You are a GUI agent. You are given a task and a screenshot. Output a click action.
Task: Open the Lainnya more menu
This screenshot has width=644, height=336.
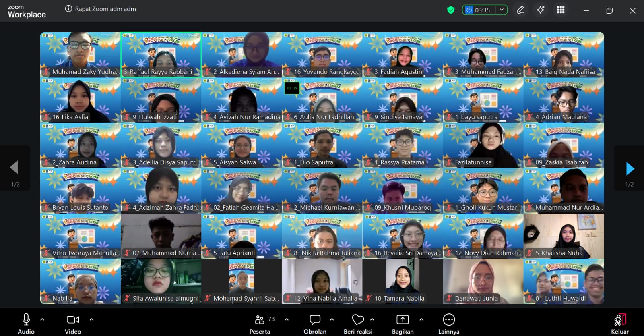(448, 324)
